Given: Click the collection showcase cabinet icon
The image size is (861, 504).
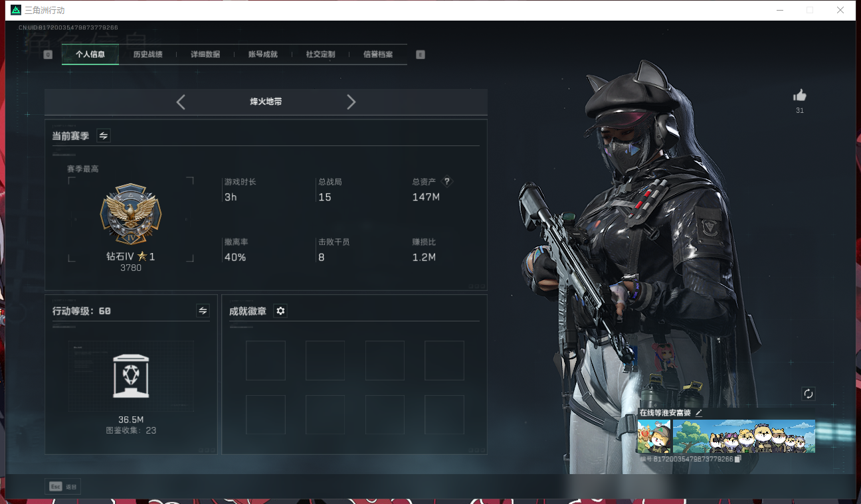Looking at the screenshot, I should pos(131,376).
